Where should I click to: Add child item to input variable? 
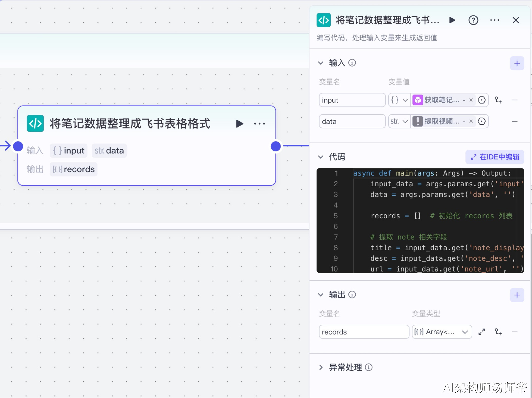498,100
